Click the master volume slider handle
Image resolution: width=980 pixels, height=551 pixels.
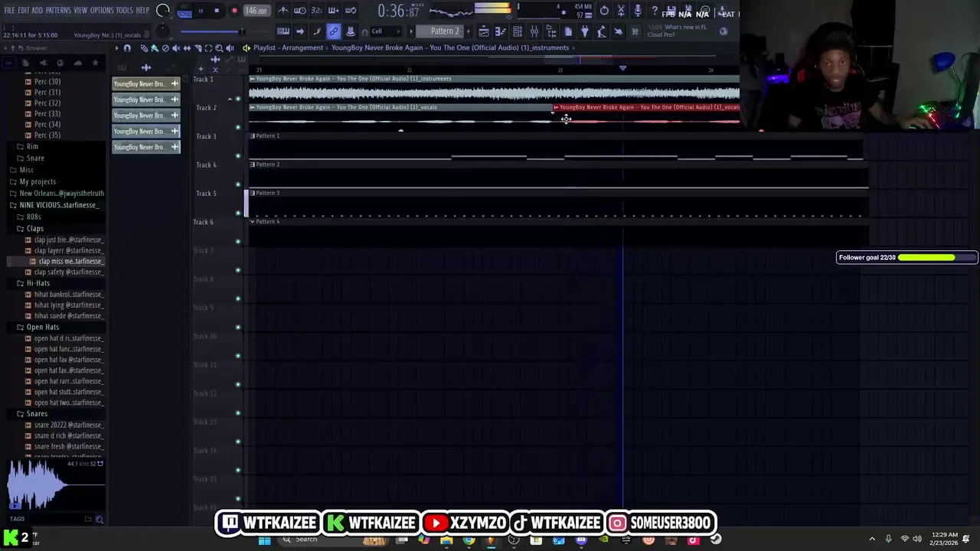click(242, 31)
